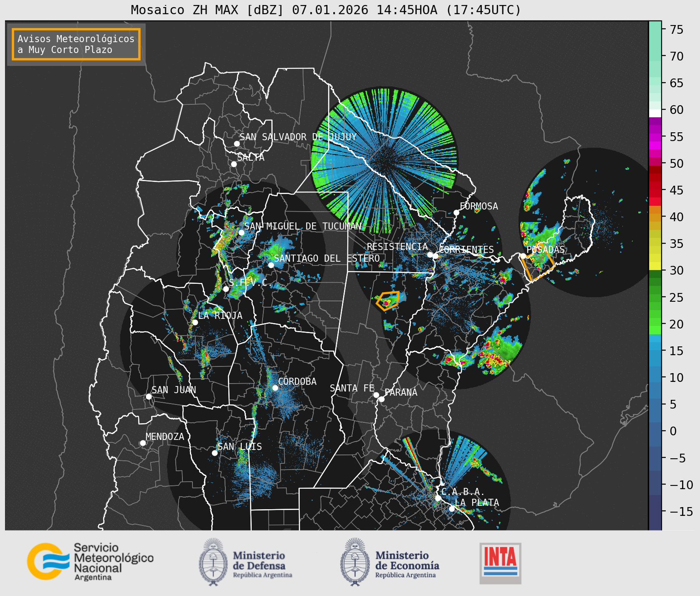The image size is (700, 596).
Task: Click the Santiago del Estero marker dot
Action: click(x=271, y=265)
